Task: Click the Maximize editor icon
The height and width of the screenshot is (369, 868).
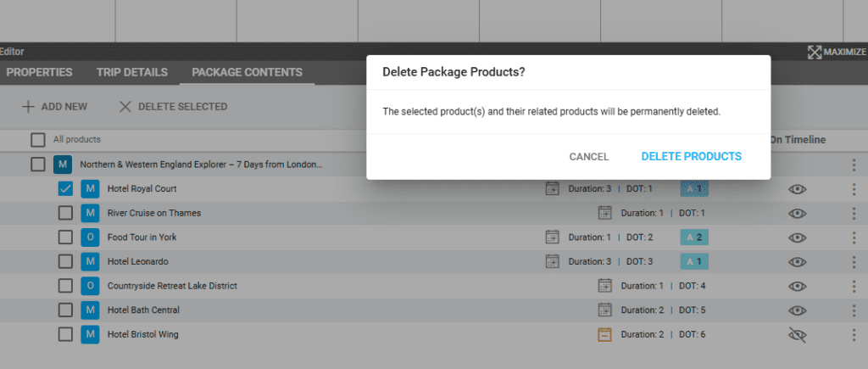Action: pos(815,53)
